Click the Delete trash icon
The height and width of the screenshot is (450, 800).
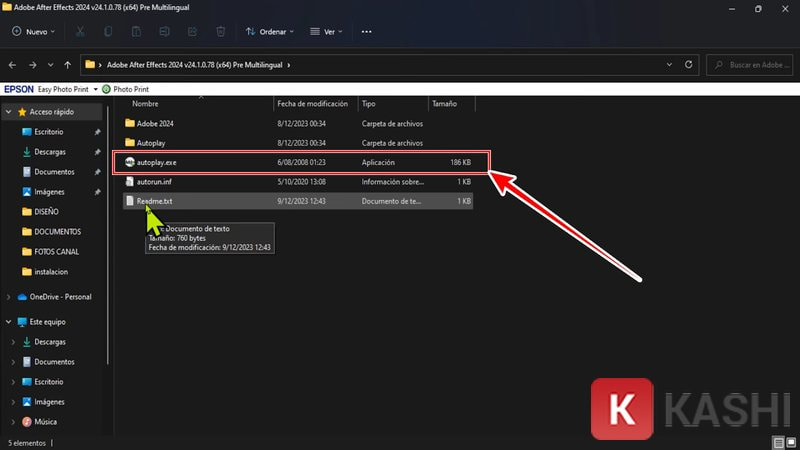(x=220, y=32)
